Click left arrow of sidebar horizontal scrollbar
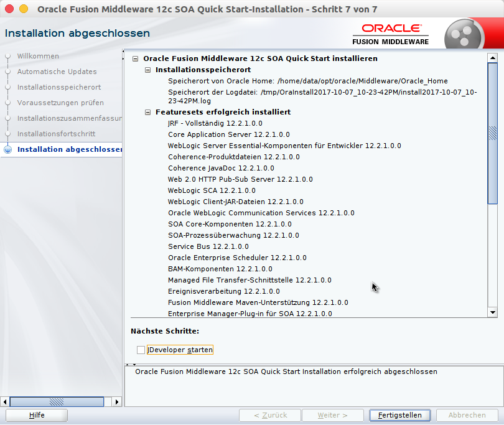The height and width of the screenshot is (425, 504). coord(5,401)
